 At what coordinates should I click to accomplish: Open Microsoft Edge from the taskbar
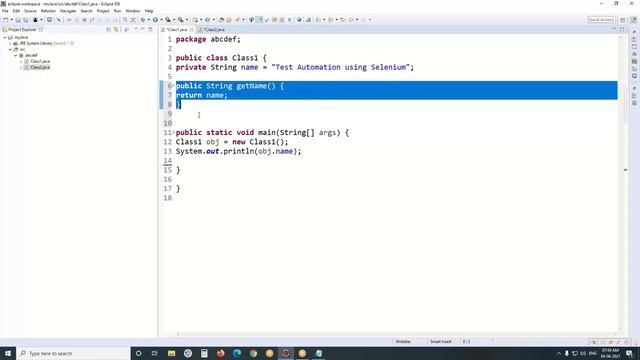click(x=237, y=353)
